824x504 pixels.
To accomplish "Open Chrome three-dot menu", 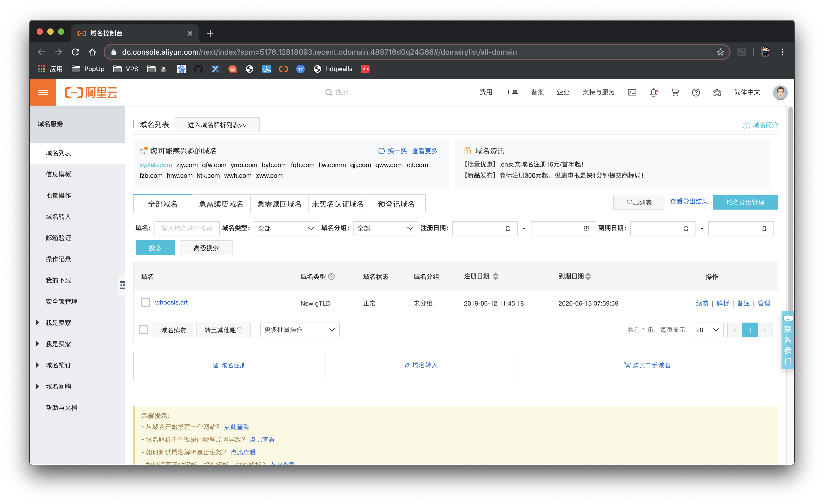I will [782, 52].
